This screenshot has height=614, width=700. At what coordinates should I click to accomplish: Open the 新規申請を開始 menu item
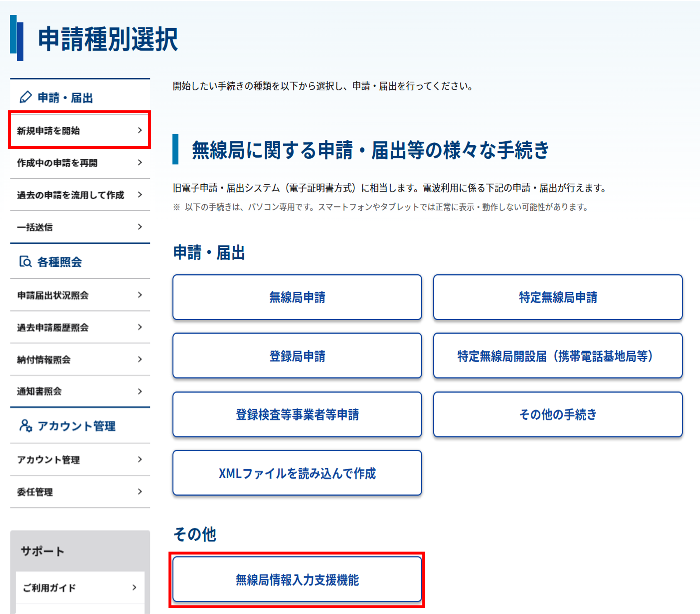coord(80,130)
